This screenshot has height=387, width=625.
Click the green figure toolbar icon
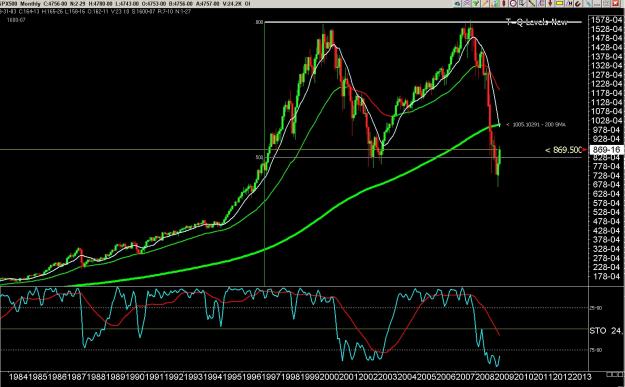pyautogui.click(x=476, y=4)
